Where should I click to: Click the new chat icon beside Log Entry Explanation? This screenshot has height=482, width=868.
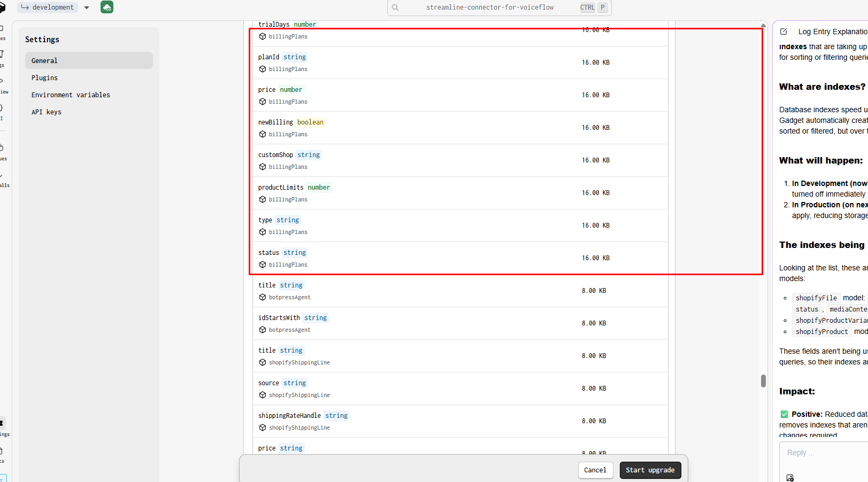click(x=783, y=32)
